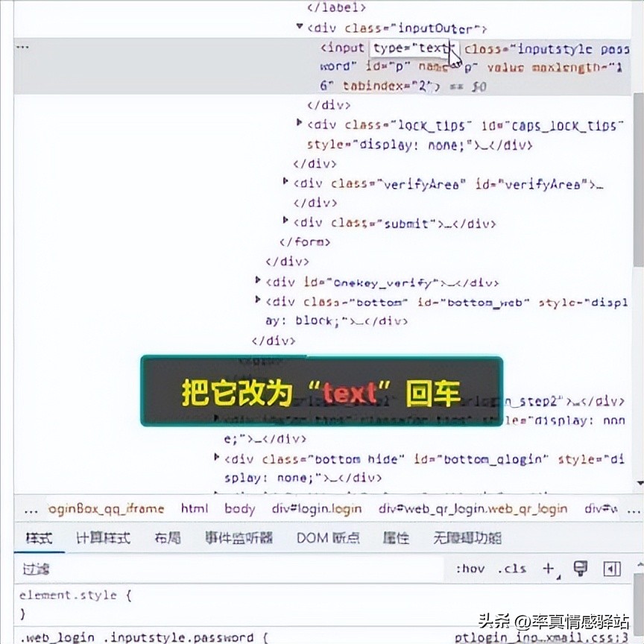This screenshot has height=644, width=644.
Task: Toggle the sidebar panel layout icon
Action: pyautogui.click(x=613, y=568)
